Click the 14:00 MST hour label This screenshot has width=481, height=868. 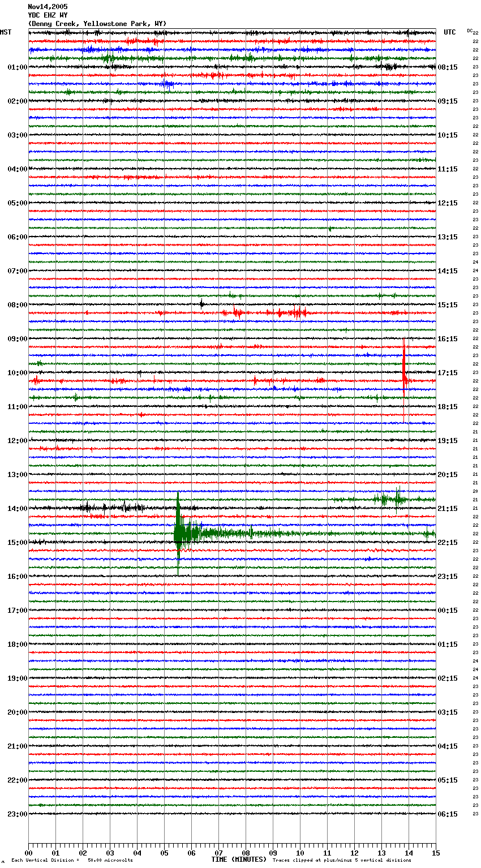pyautogui.click(x=18, y=509)
